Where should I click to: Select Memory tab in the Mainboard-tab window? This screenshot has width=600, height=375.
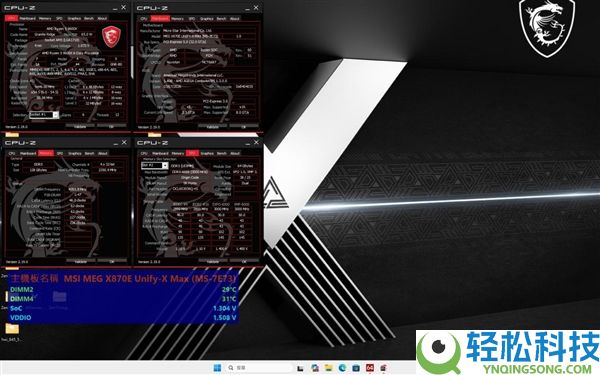click(177, 18)
